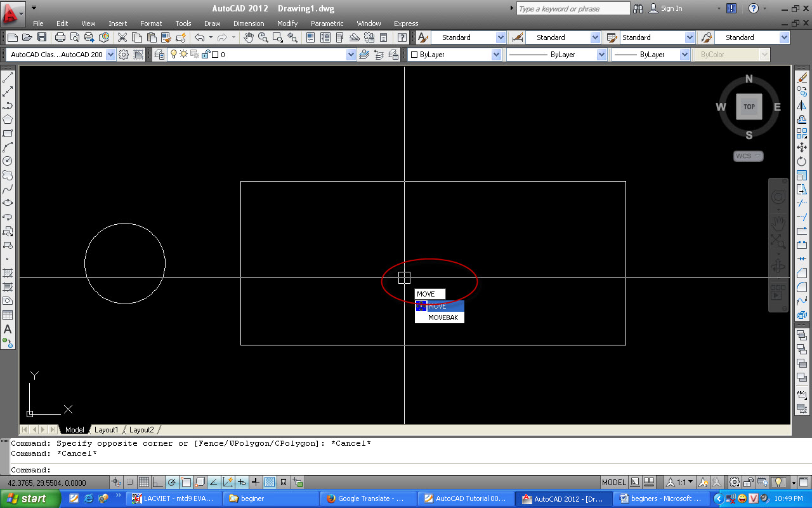Click the Plot printer icon
This screenshot has width=812, height=508.
point(60,37)
